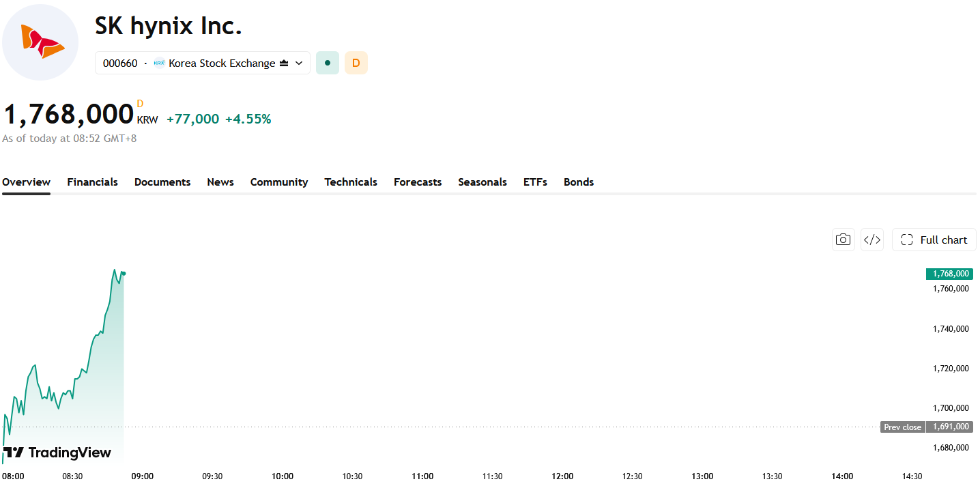Click the +77,000 price change value
The image size is (980, 486).
(x=193, y=119)
